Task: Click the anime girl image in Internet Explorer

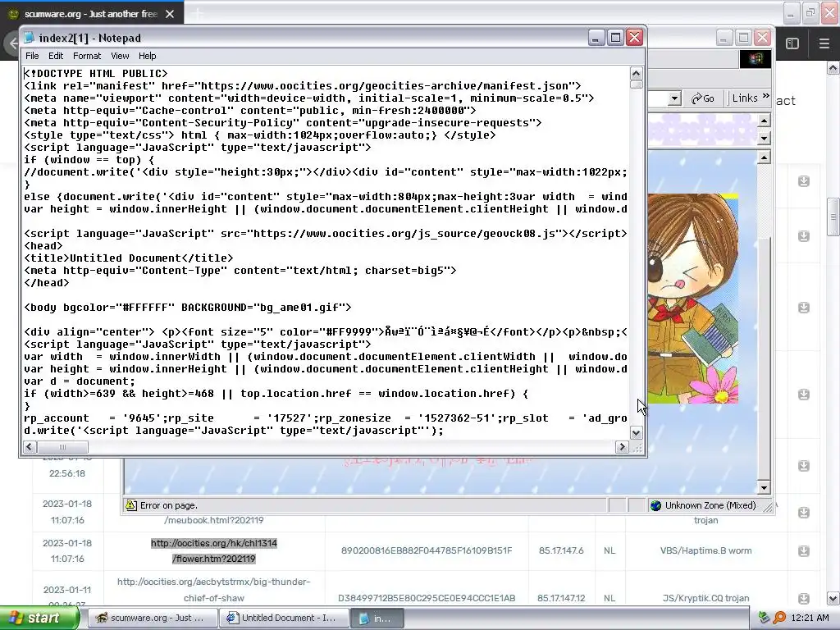Action: point(692,299)
